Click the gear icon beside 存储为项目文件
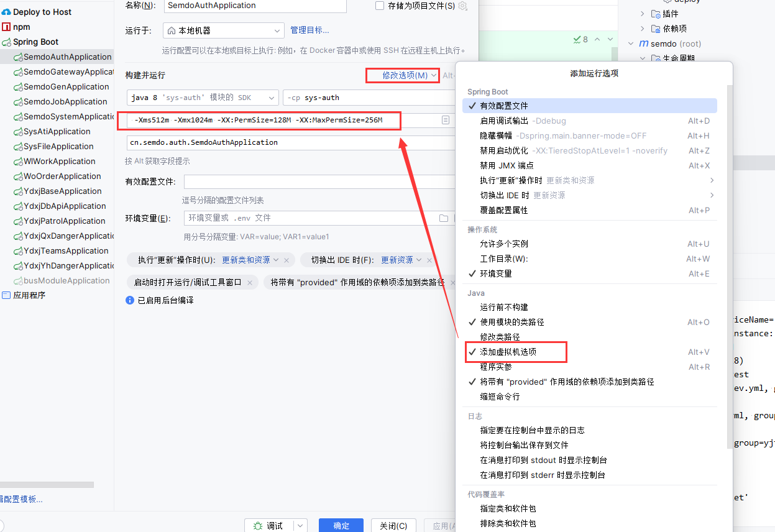This screenshot has width=775, height=532. coord(462,6)
